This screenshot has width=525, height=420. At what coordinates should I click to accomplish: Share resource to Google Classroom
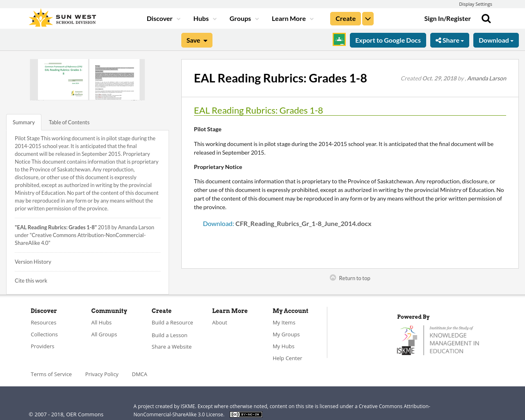click(x=338, y=40)
